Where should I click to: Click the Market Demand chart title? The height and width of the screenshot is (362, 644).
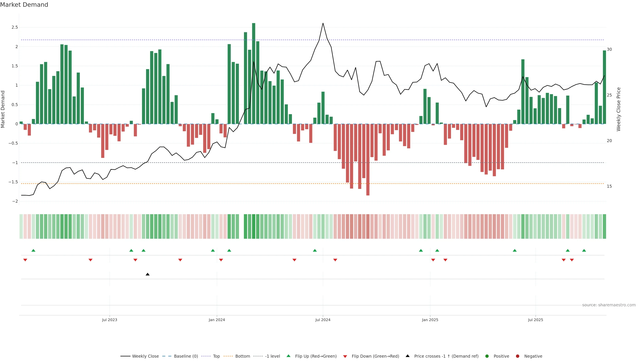[24, 5]
